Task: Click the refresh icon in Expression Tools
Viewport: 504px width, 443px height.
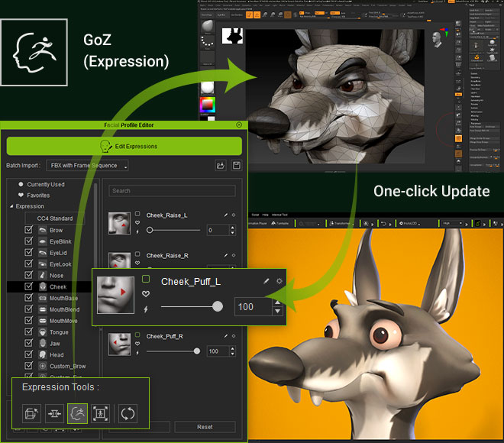Action: (128, 413)
